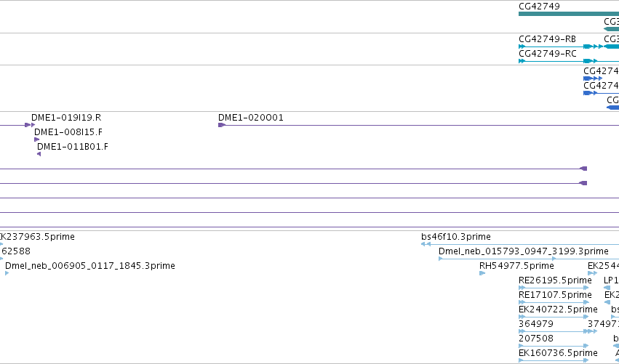Select the 207508 feature alignment
Viewport: 619px width, 364px height.
tap(553, 346)
